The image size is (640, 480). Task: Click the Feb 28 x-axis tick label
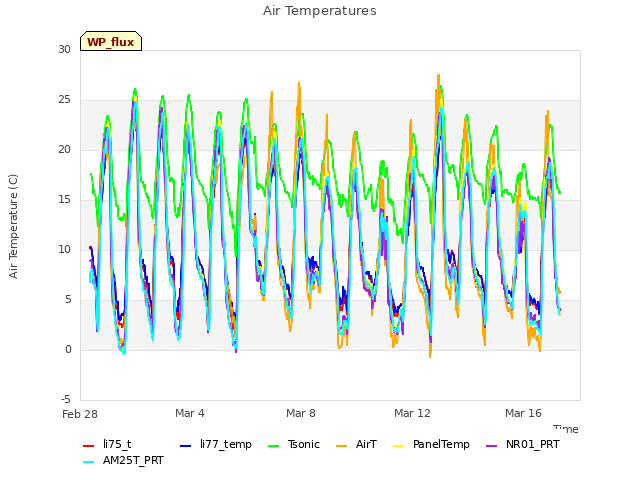pyautogui.click(x=80, y=414)
